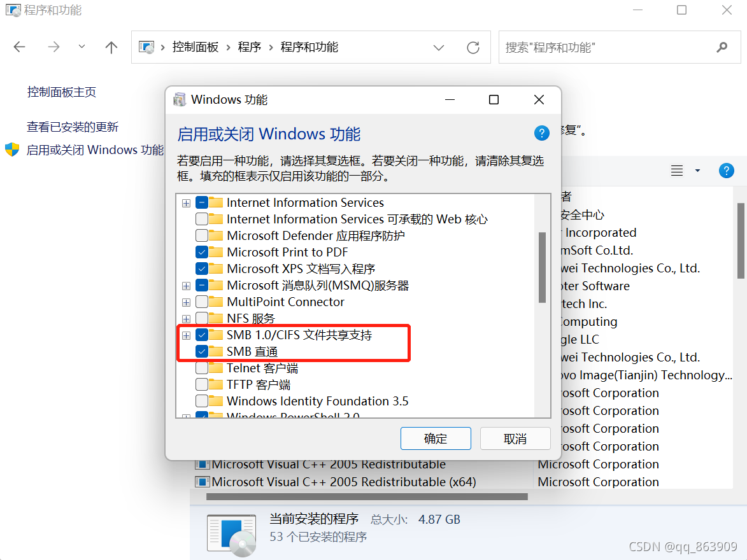The width and height of the screenshot is (747, 560).
Task: Enable the Telnet 客户端 checkbox
Action: pyautogui.click(x=201, y=368)
